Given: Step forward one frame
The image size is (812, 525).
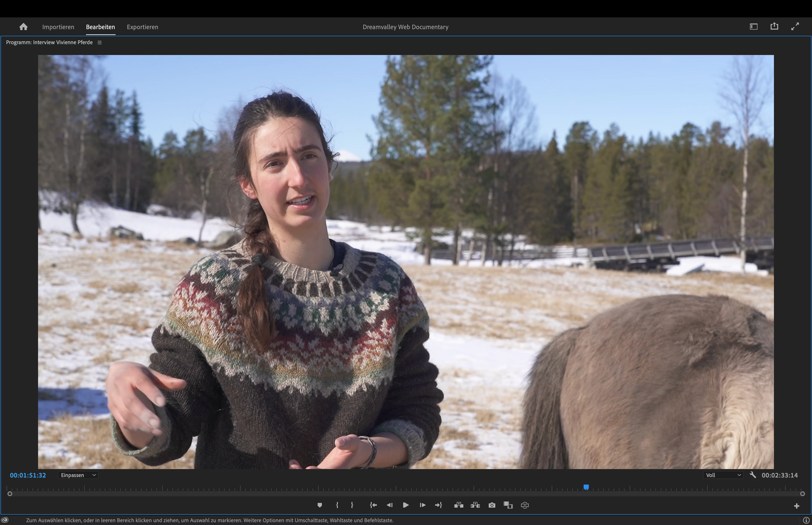Looking at the screenshot, I should coord(422,505).
